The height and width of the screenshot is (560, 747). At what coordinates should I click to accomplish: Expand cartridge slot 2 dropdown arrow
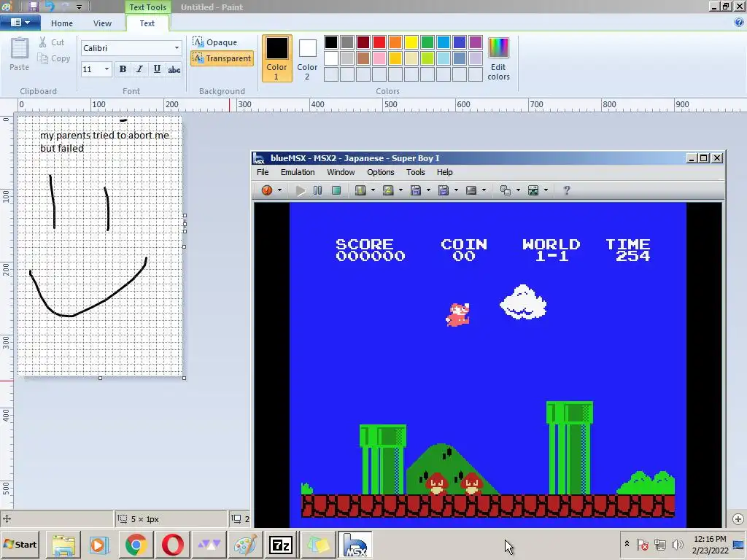point(400,190)
